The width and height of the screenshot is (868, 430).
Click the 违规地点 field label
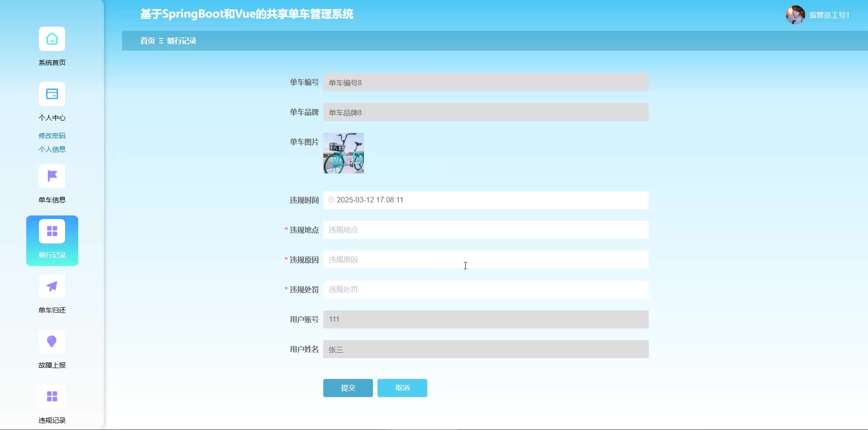point(304,230)
